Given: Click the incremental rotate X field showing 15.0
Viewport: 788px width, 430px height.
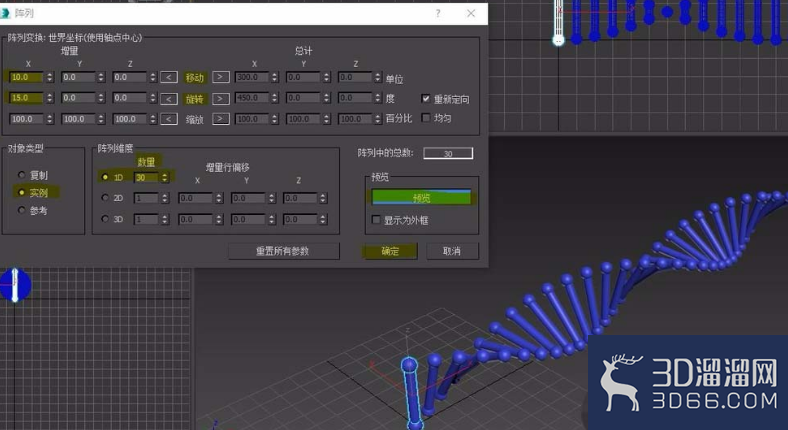Looking at the screenshot, I should point(28,98).
